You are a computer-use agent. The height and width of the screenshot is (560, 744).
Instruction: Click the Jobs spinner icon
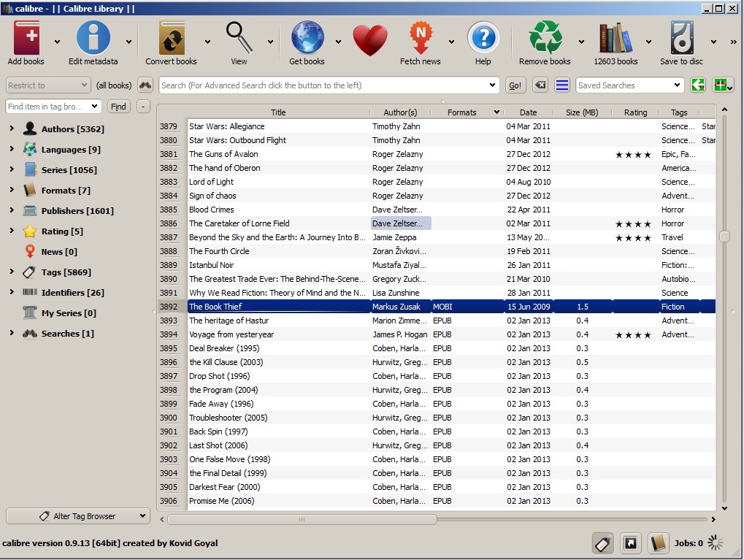click(715, 543)
